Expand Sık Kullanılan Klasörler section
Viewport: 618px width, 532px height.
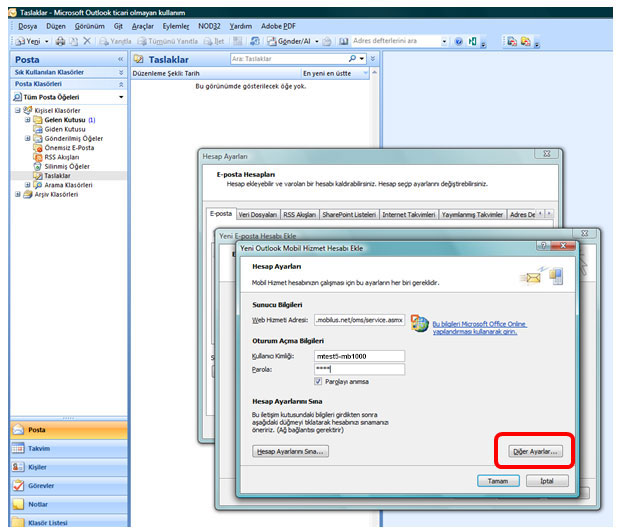(x=121, y=73)
